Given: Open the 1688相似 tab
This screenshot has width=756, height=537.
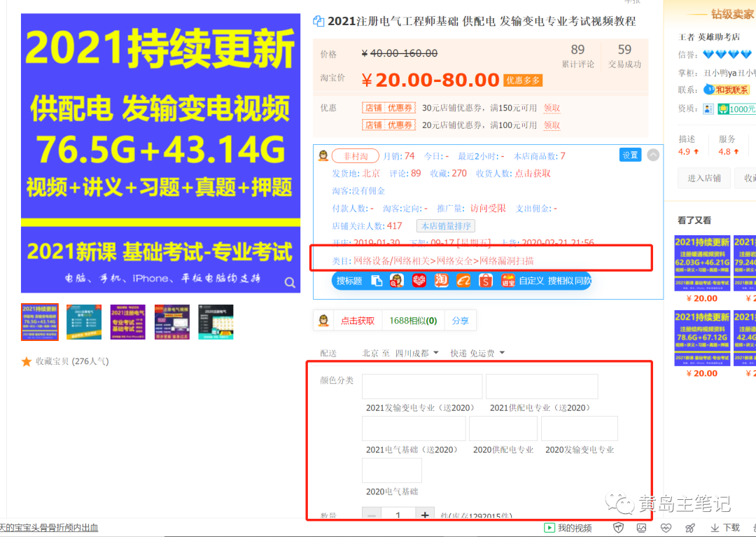Looking at the screenshot, I should pyautogui.click(x=413, y=321).
